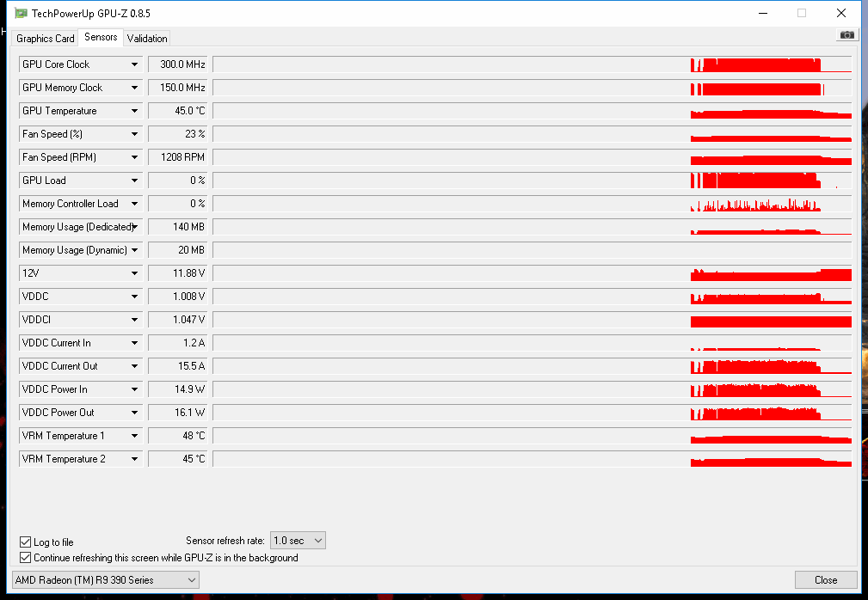Click the Close button at the bottom
Screen dimensions: 868x600
(826, 580)
